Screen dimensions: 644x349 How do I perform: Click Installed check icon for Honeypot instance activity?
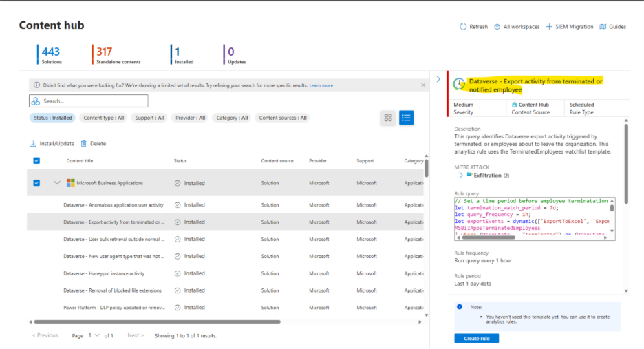click(178, 273)
